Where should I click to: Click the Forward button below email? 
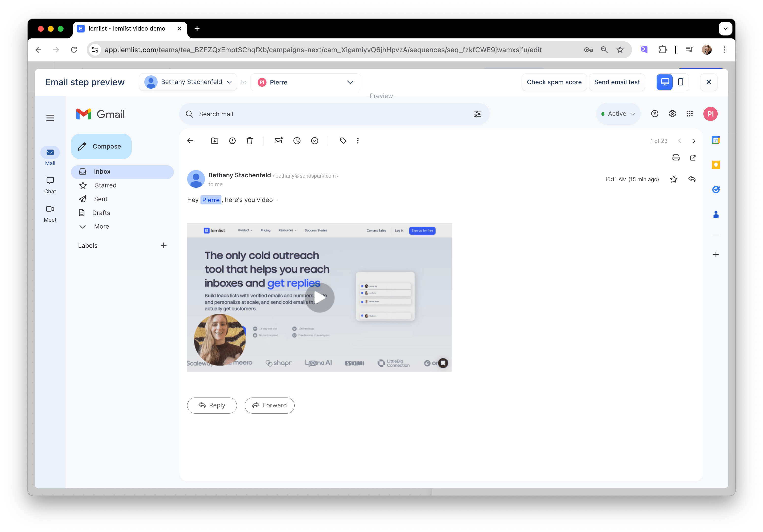[269, 405]
